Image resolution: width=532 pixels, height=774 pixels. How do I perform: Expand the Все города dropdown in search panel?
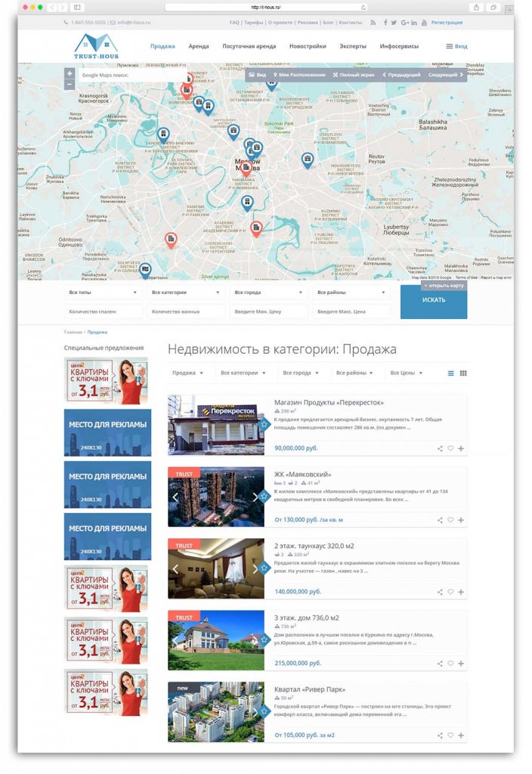click(x=268, y=293)
